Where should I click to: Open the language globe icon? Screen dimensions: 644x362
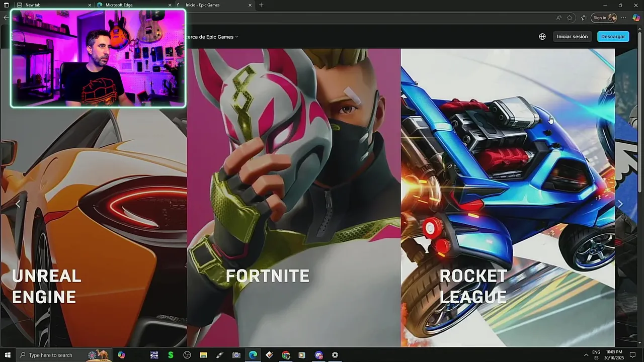point(542,37)
